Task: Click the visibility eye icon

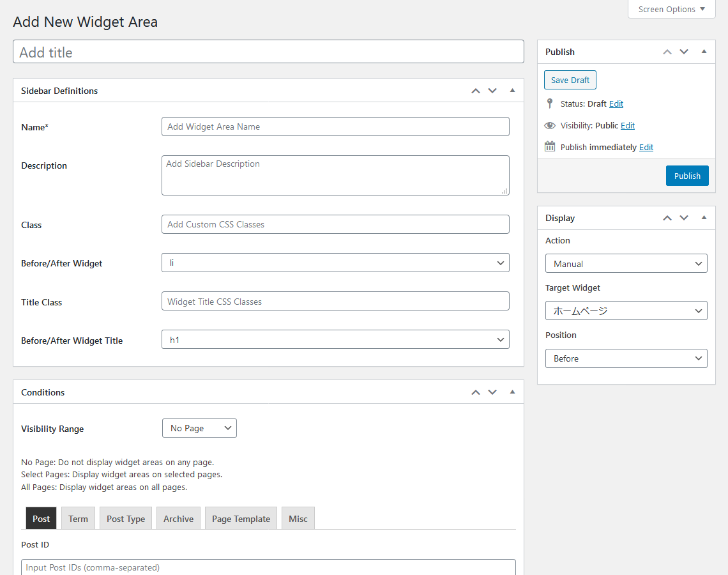Action: click(x=550, y=125)
